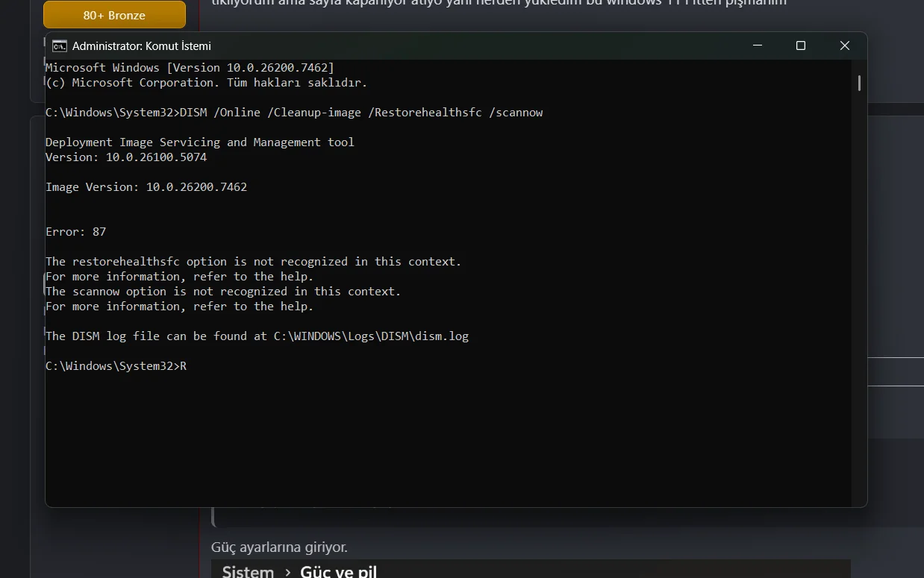Click the 80+ Bronze badge button
The width and height of the screenshot is (924, 578).
[x=114, y=15]
